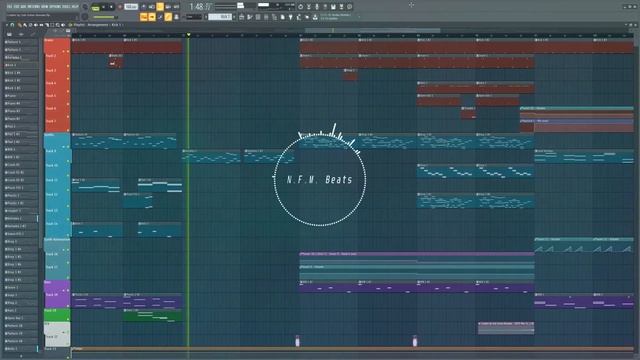
Task: Click the yellow playhead marker on timeline
Action: [x=189, y=35]
